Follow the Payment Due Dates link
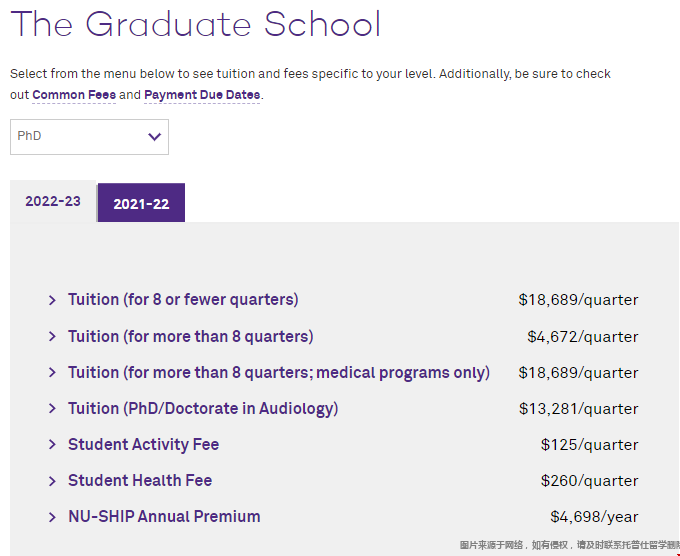The image size is (680, 556). 202,95
